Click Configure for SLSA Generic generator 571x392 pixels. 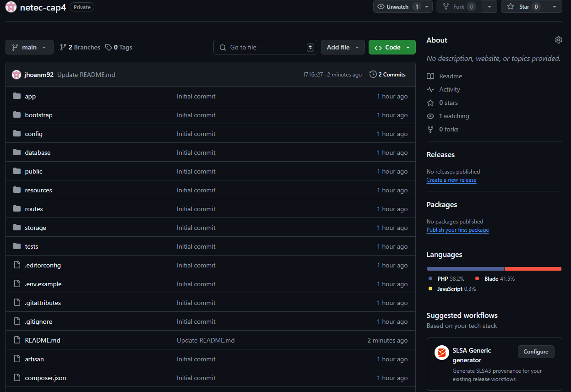pyautogui.click(x=536, y=352)
